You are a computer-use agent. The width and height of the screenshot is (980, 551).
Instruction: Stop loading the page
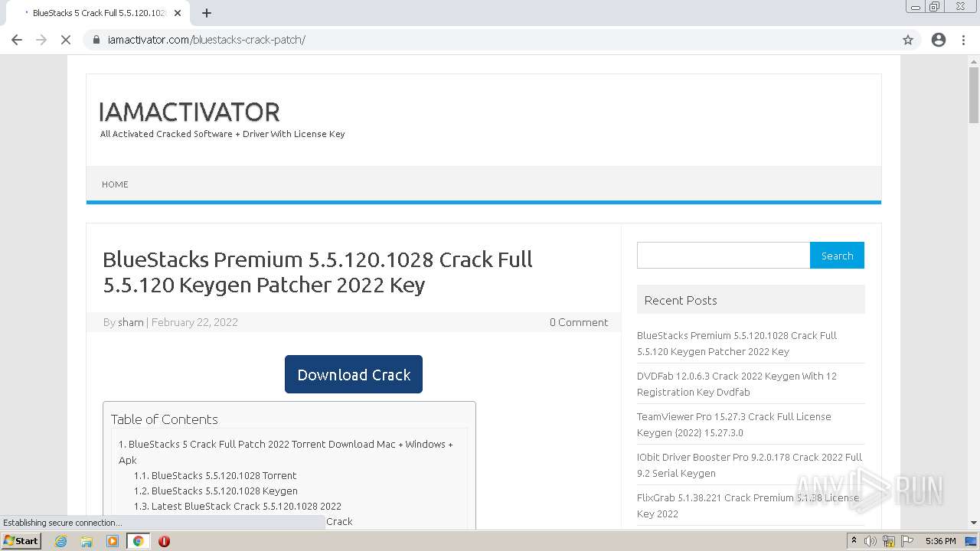coord(66,40)
